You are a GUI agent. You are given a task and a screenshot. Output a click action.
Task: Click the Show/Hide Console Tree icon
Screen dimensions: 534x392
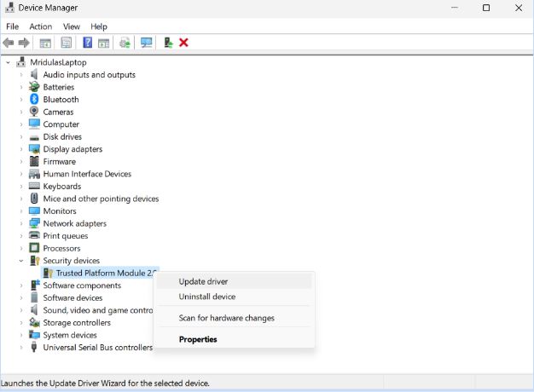[45, 43]
